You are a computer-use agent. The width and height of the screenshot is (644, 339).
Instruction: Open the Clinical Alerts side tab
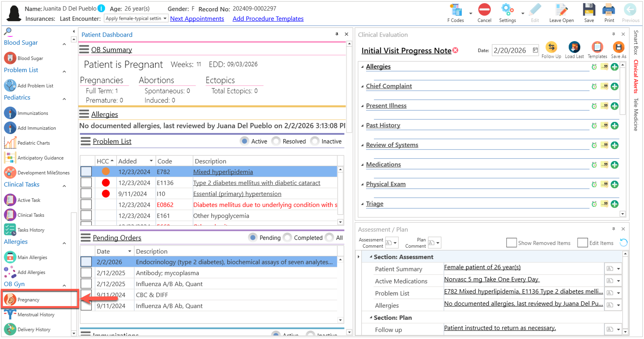636,76
